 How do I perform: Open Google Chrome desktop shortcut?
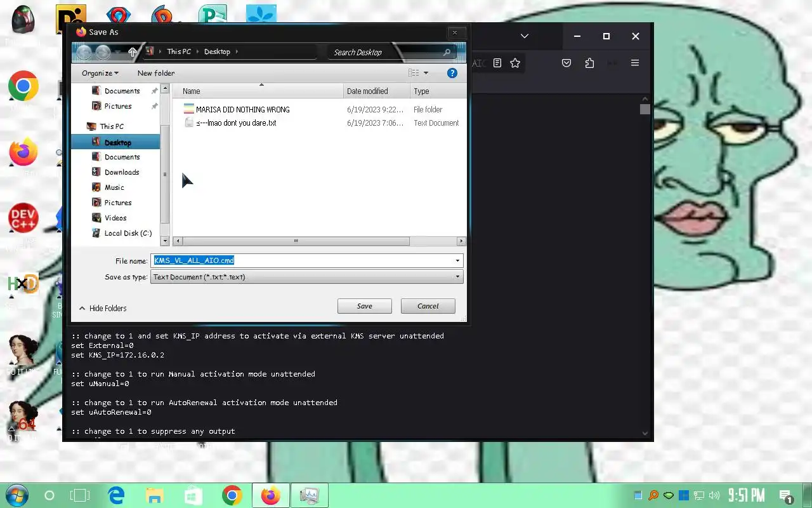click(x=23, y=86)
